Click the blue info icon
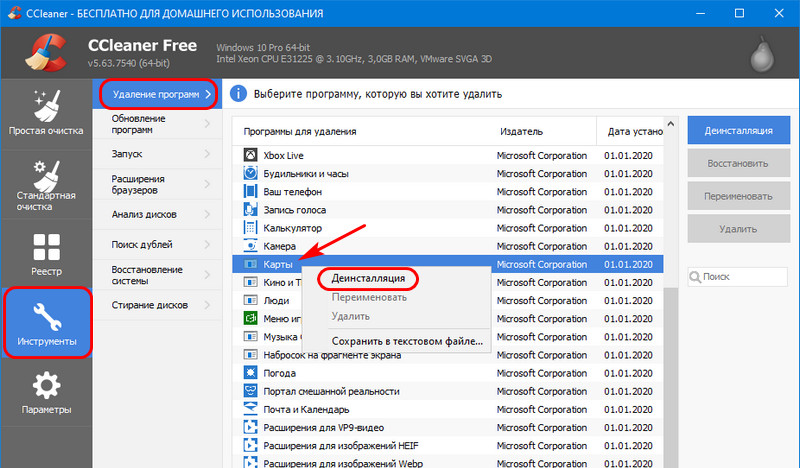 [x=238, y=94]
